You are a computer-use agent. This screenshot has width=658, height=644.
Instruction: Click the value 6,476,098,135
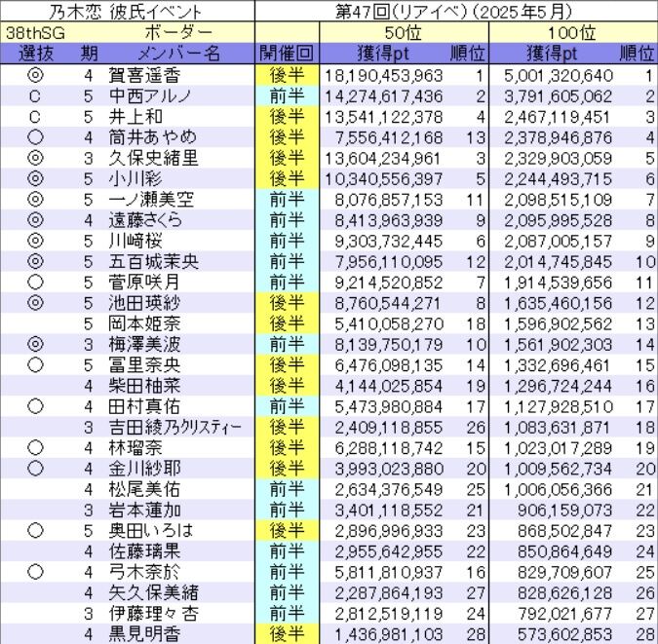[x=389, y=365]
